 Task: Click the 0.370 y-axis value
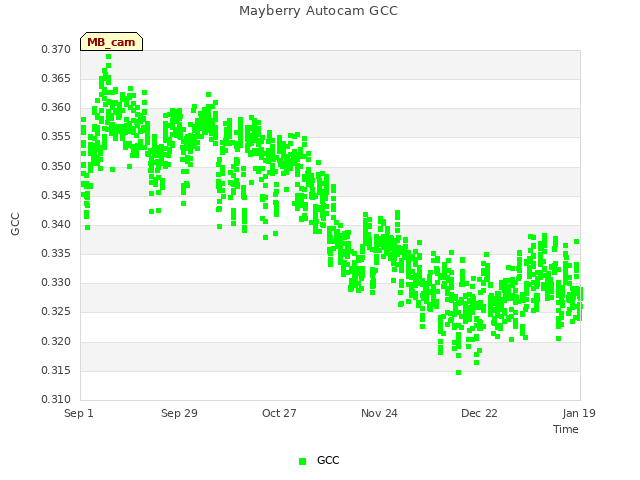[x=56, y=49]
